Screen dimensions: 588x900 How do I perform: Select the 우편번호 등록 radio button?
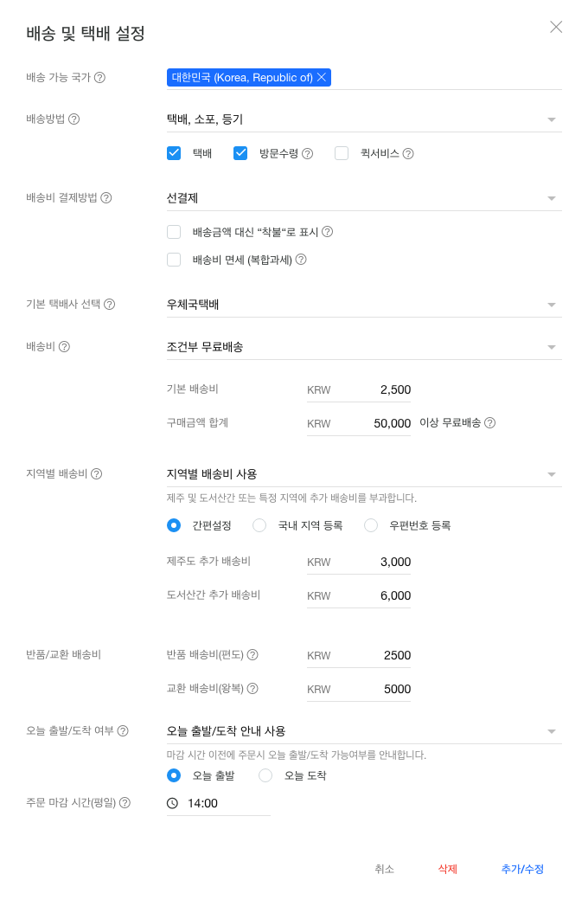[371, 526]
